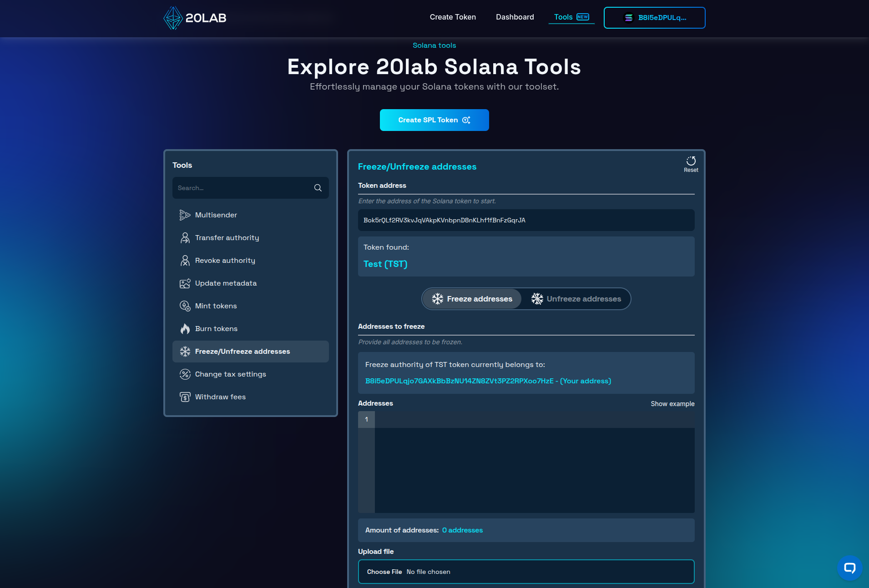The image size is (869, 588).
Task: Click the Choose File button
Action: point(384,572)
